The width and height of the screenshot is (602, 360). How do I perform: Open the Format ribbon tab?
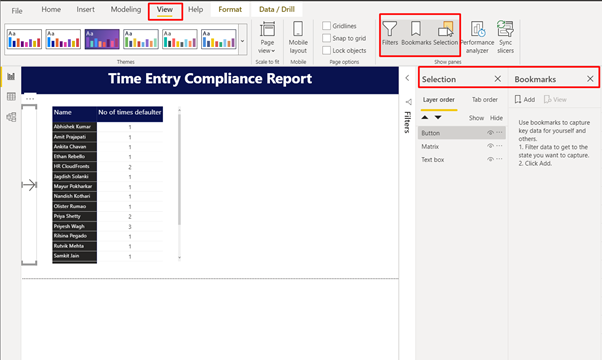[x=230, y=10]
